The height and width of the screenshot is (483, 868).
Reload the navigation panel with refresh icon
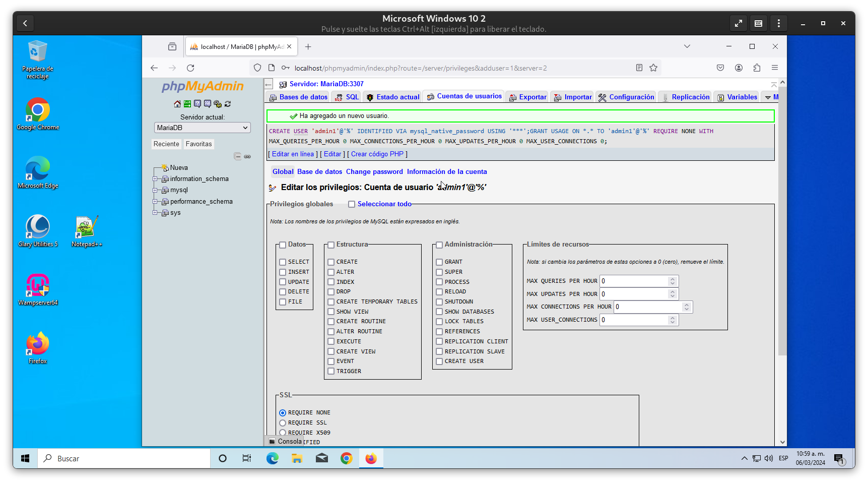click(228, 104)
